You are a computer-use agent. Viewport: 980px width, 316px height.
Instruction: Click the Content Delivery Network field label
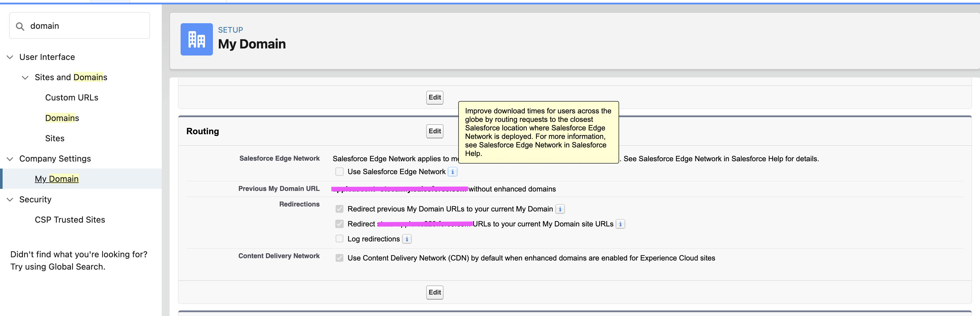click(x=279, y=256)
